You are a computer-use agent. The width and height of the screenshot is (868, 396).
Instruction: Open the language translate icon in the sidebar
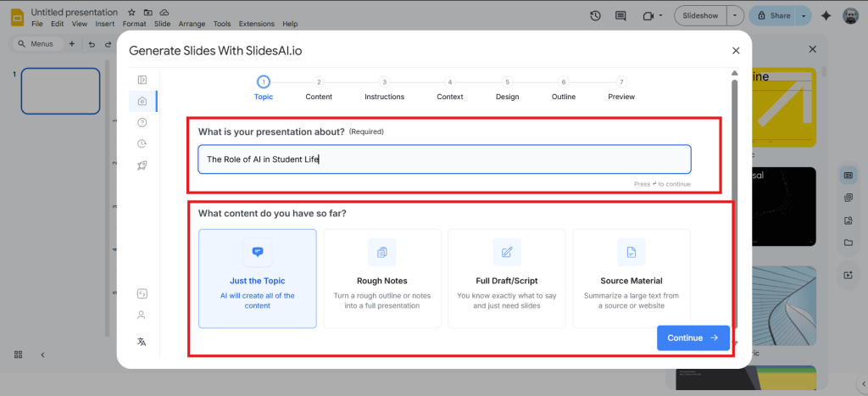[142, 342]
